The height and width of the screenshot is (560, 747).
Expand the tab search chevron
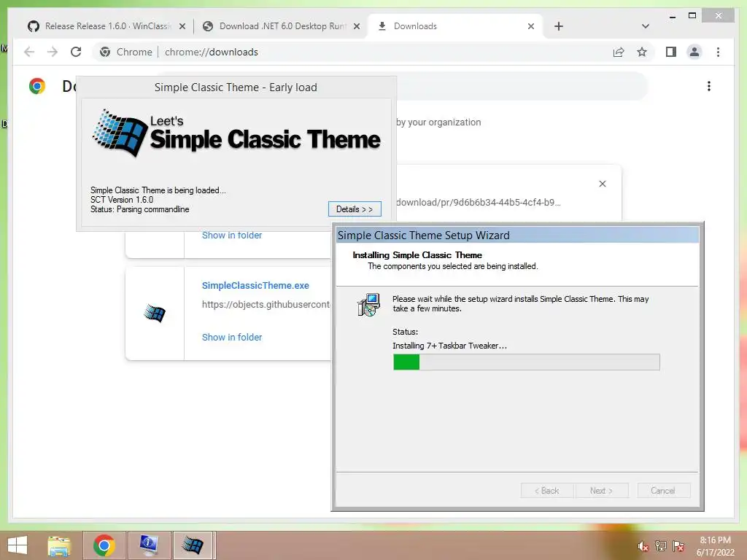point(645,26)
